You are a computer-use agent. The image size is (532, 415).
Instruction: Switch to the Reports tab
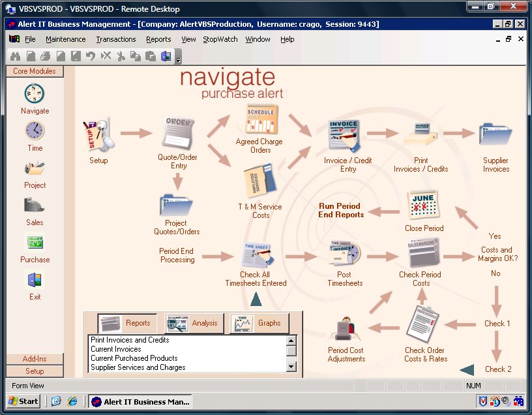[127, 323]
